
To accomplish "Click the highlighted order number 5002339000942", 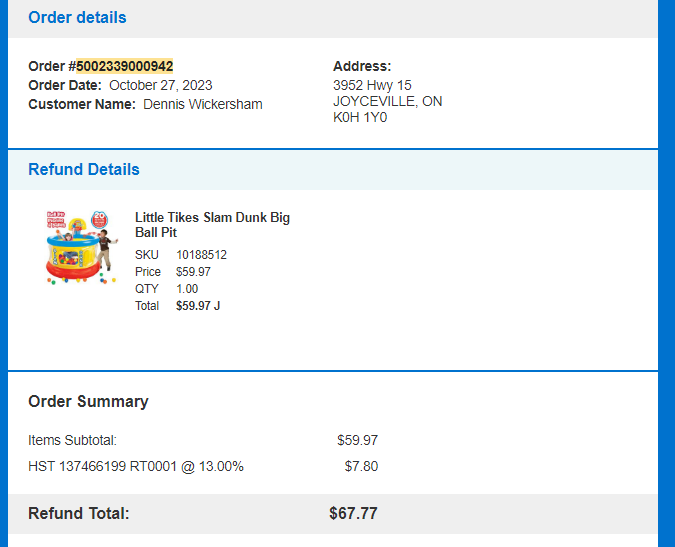I will tap(124, 66).
